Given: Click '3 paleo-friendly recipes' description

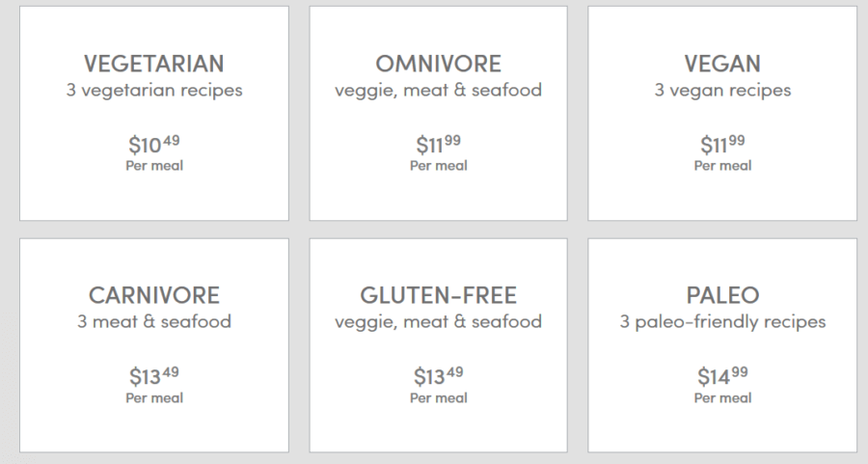Looking at the screenshot, I should click(722, 321).
